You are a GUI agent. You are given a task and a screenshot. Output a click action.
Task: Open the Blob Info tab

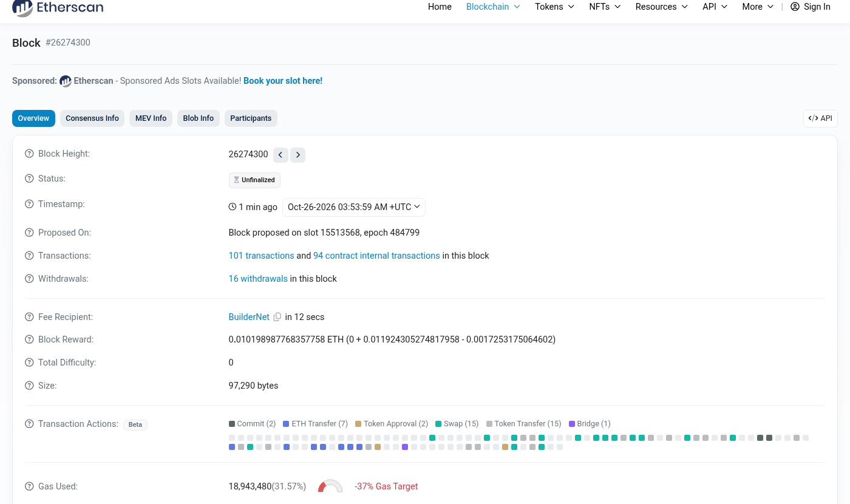199,118
